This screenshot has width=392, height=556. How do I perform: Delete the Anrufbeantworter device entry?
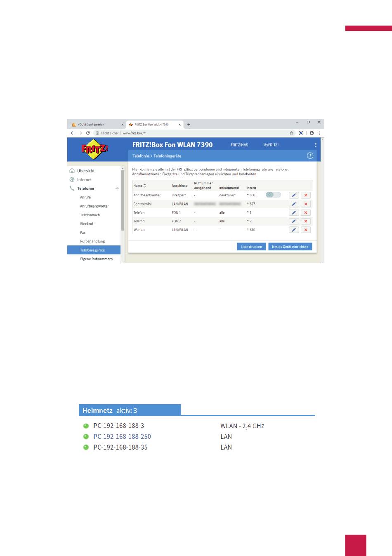[x=306, y=195]
